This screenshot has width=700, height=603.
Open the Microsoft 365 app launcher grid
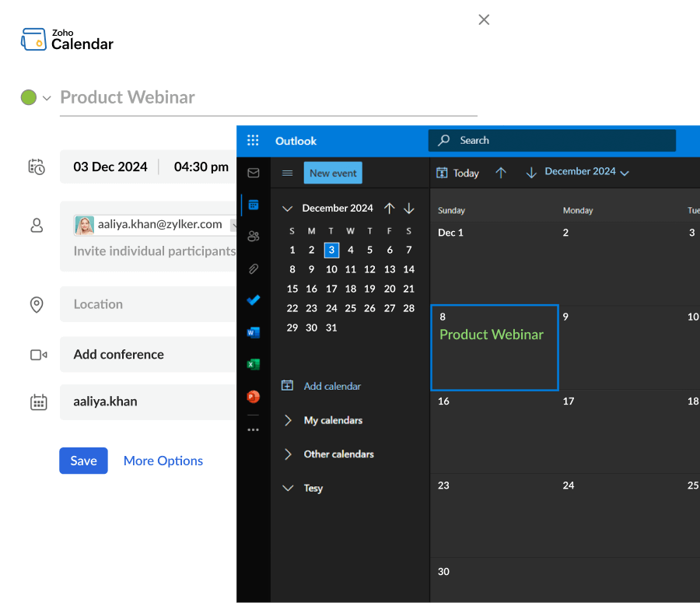tap(253, 140)
